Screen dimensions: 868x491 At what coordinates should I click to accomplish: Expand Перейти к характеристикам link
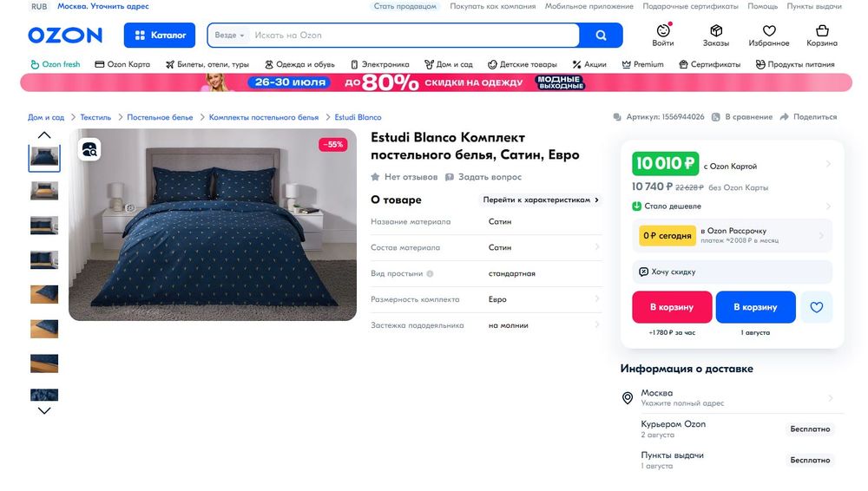coord(540,200)
